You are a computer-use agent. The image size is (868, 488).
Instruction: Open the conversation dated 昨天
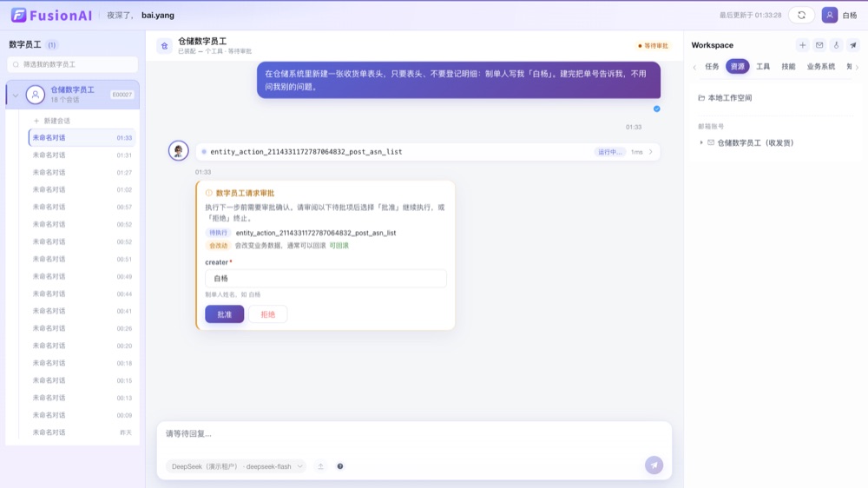(82, 432)
